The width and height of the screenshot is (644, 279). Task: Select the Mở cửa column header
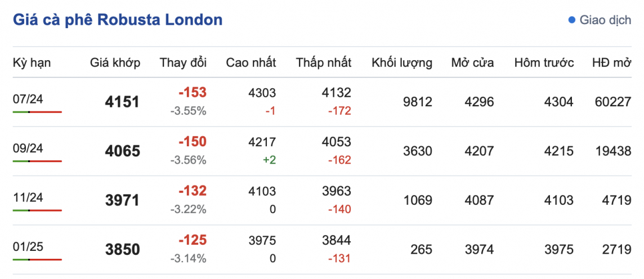(x=473, y=62)
